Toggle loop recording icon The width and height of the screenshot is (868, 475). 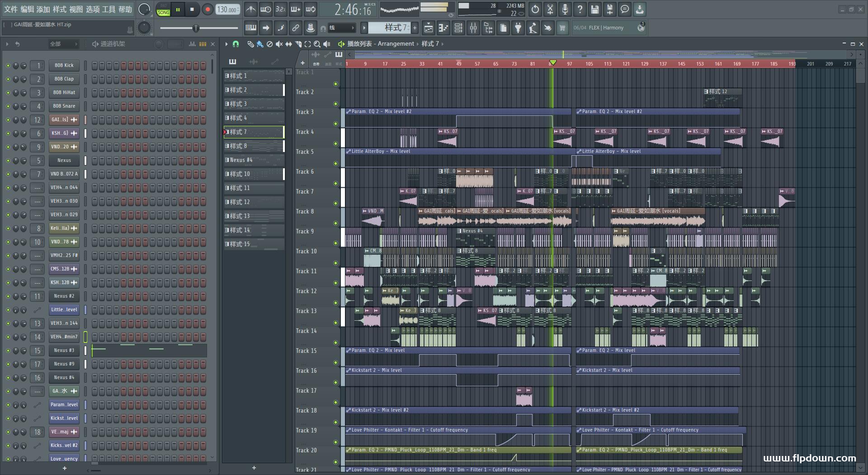(x=311, y=9)
